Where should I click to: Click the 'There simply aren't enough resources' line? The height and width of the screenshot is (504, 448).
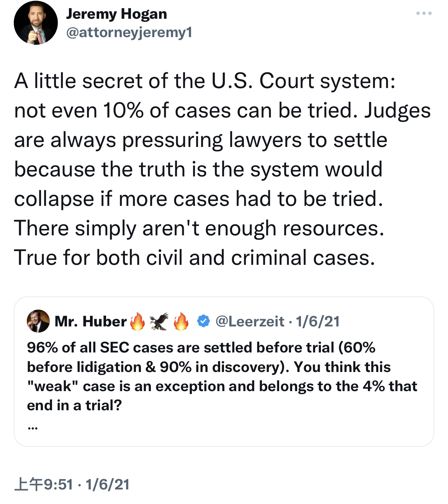(199, 228)
